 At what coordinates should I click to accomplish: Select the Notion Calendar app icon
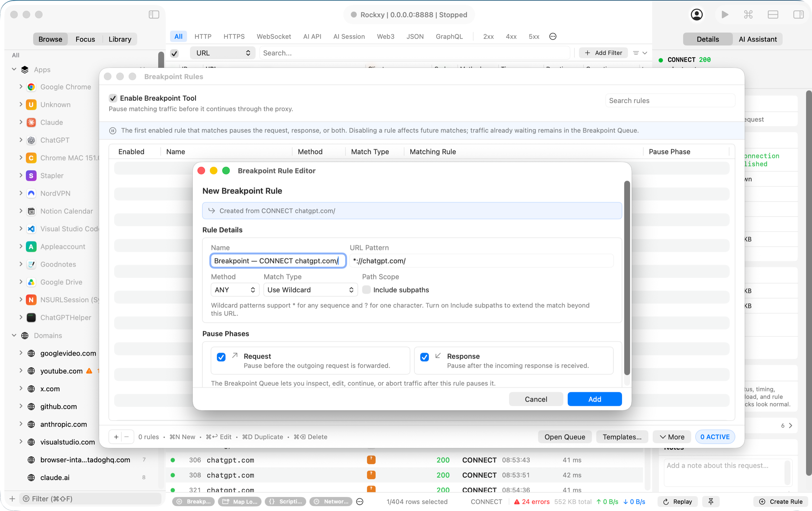pyautogui.click(x=31, y=211)
